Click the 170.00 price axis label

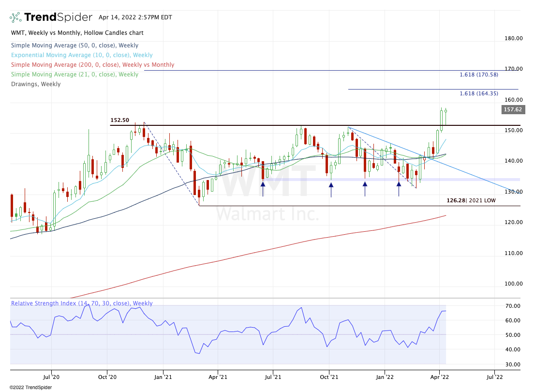click(x=514, y=69)
